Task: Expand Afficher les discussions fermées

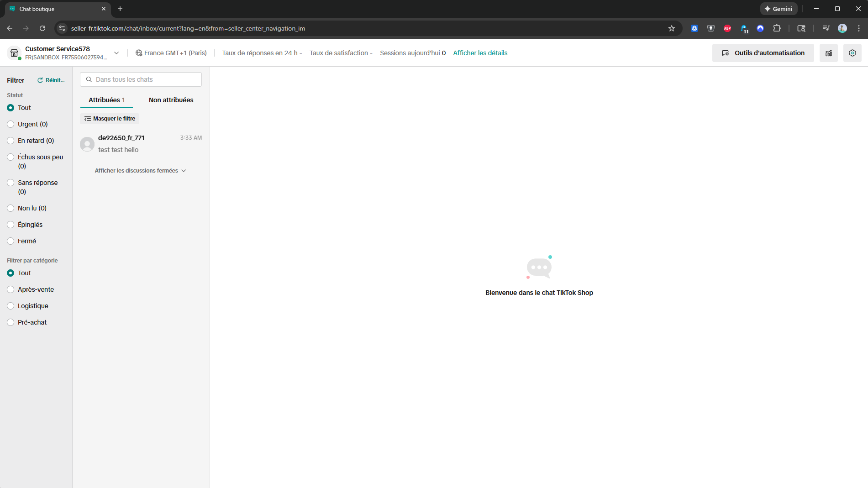Action: (140, 171)
